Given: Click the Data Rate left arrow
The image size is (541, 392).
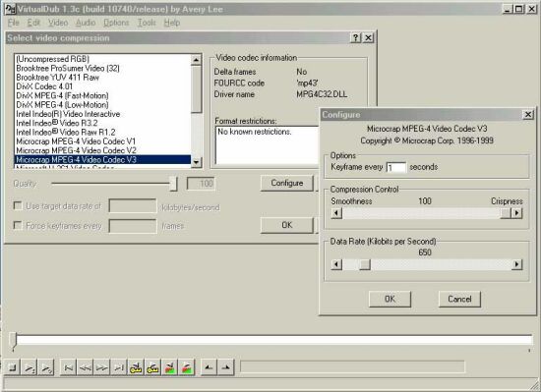Looking at the screenshot, I should tap(336, 264).
